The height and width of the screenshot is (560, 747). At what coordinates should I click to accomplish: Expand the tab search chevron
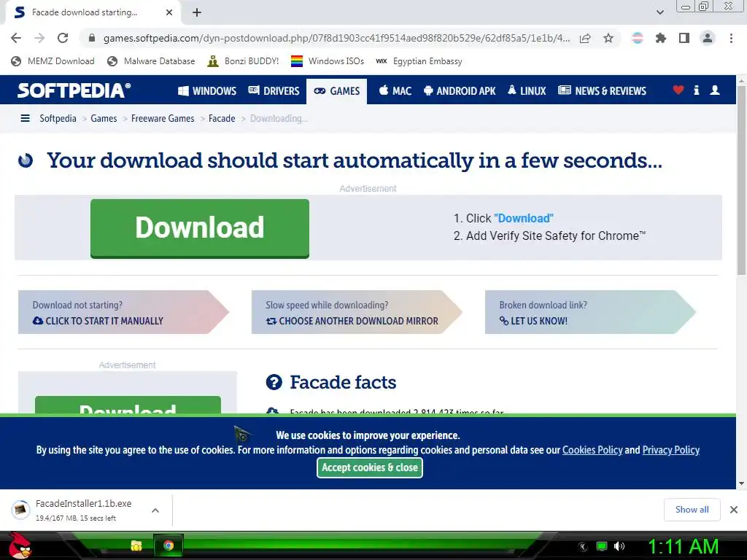click(659, 12)
